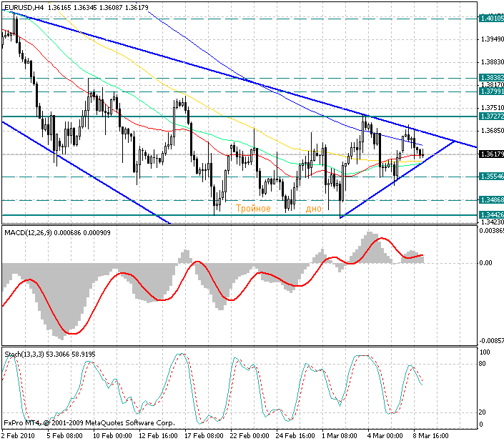The height and width of the screenshot is (441, 504).
Task: Select the solid horizontal level at 1.34426
Action: point(239,215)
